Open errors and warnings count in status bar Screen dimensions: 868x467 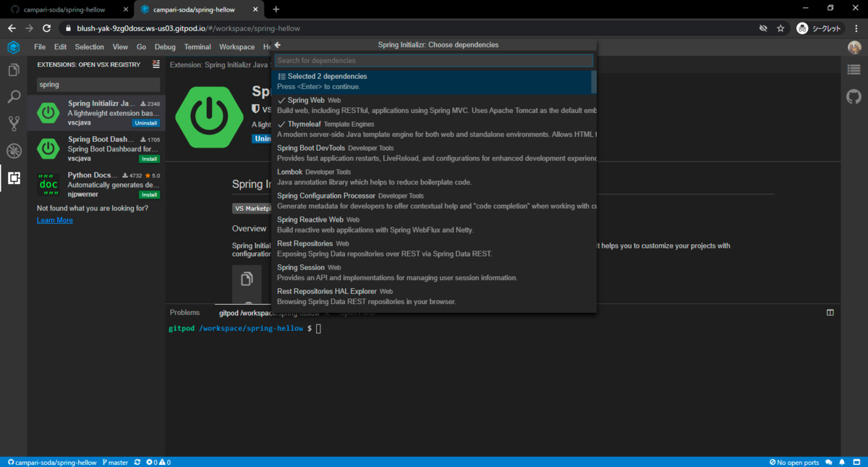pos(158,462)
